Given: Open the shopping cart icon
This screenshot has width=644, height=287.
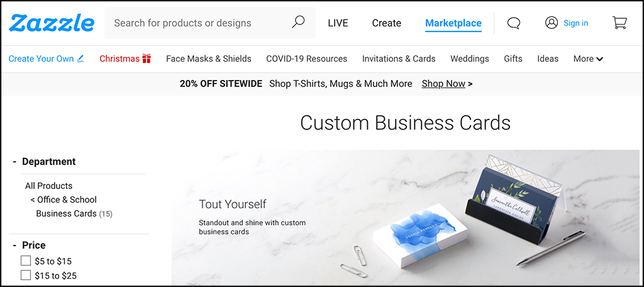Looking at the screenshot, I should point(619,23).
